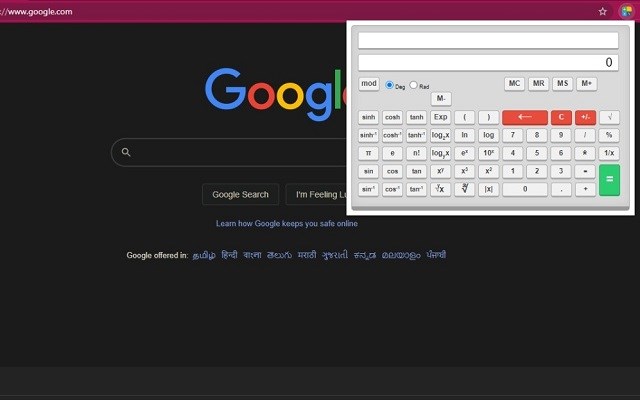Tap the digit 7 key

click(513, 135)
